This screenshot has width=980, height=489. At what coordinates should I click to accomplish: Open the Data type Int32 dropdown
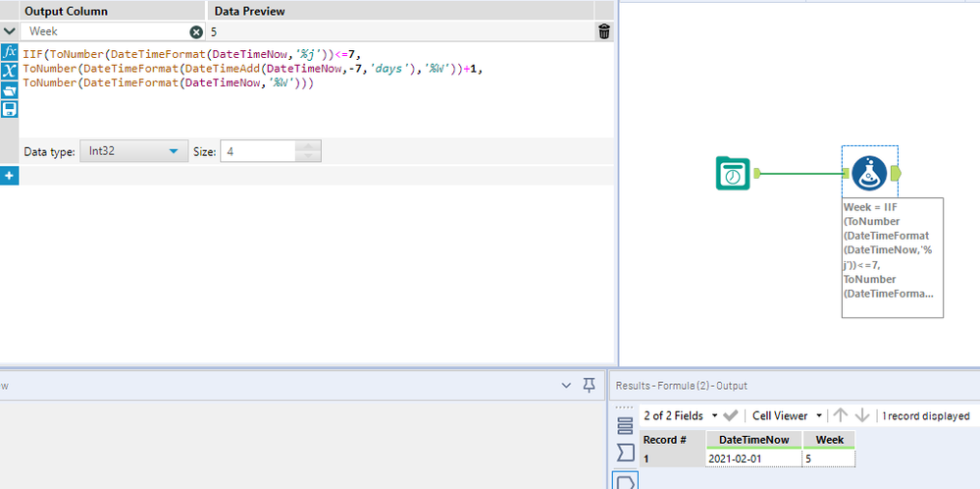(133, 151)
